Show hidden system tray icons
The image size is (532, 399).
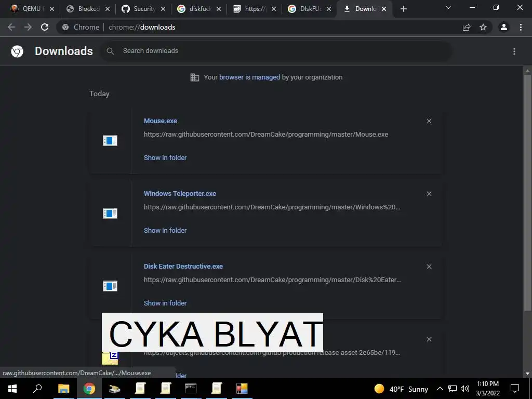440,389
